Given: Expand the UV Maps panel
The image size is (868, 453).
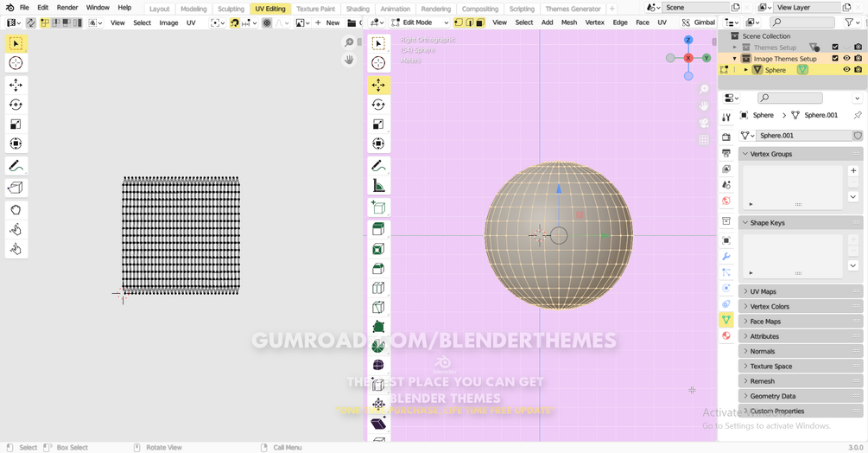Looking at the screenshot, I should tap(801, 291).
